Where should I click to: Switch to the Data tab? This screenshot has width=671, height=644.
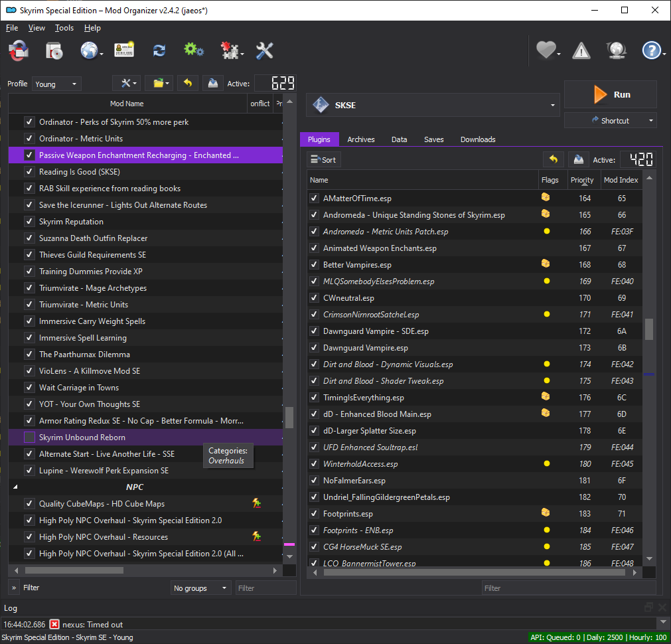tap(399, 139)
